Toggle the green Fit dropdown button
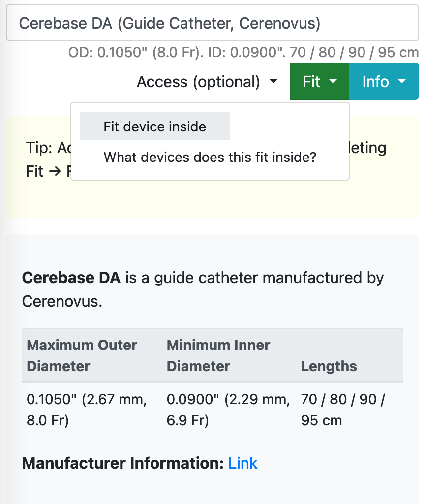 coord(319,81)
